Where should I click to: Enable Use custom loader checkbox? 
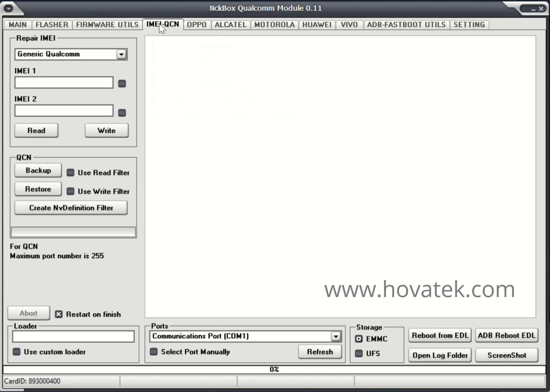16,352
